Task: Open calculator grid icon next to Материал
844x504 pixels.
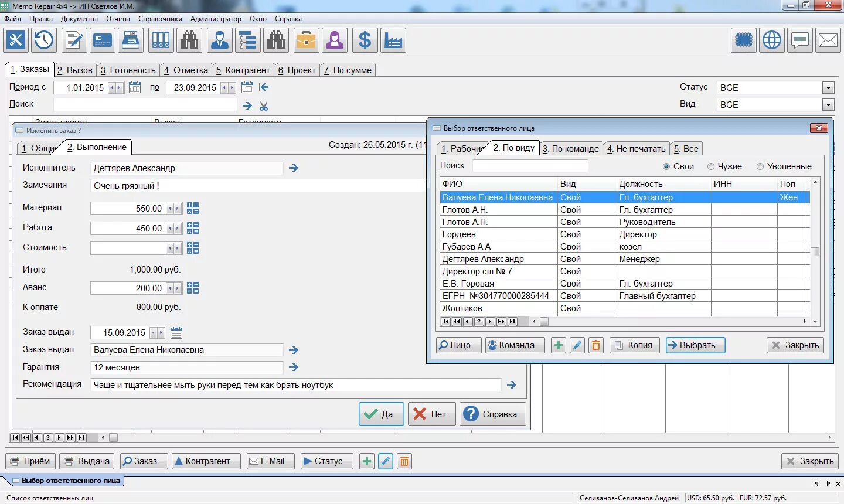Action: click(x=193, y=208)
